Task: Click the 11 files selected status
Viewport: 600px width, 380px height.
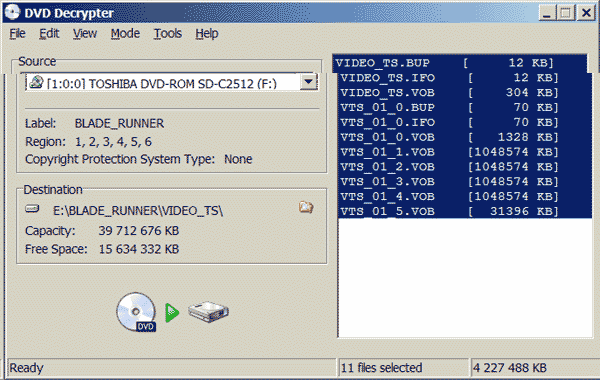Action: (382, 368)
